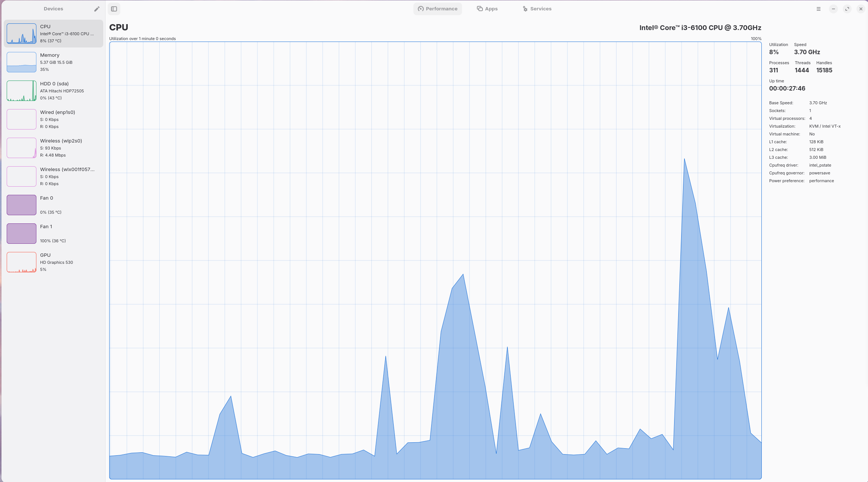The height and width of the screenshot is (482, 868).
Task: Click the up time 00:00:27:46 value
Action: [x=787, y=89]
